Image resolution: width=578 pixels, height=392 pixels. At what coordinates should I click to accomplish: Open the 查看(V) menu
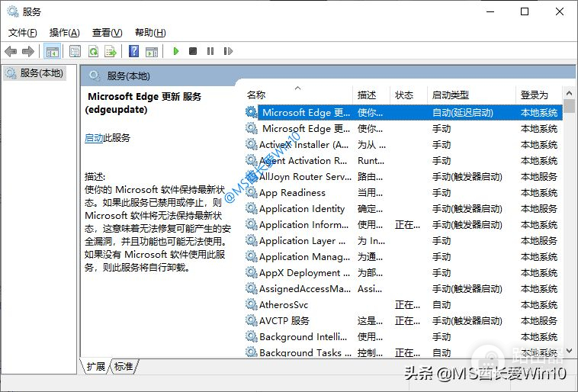(107, 33)
